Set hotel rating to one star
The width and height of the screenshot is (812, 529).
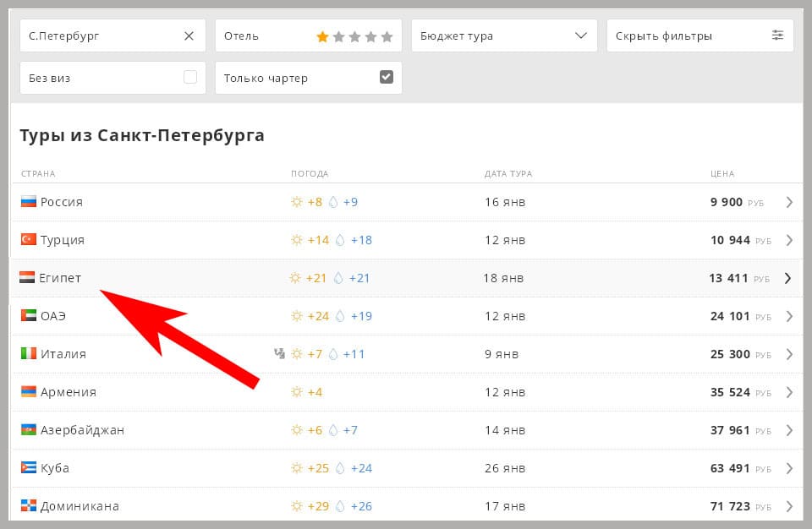pyautogui.click(x=322, y=36)
